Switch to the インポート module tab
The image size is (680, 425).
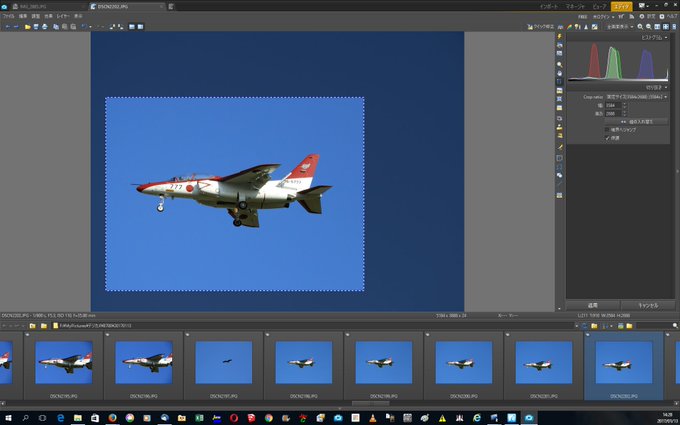click(x=549, y=7)
